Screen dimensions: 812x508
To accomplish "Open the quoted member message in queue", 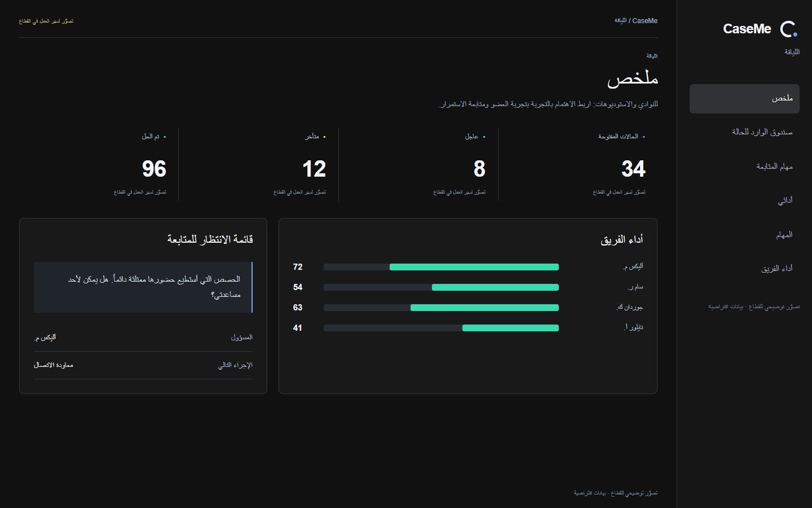I will coord(143,287).
